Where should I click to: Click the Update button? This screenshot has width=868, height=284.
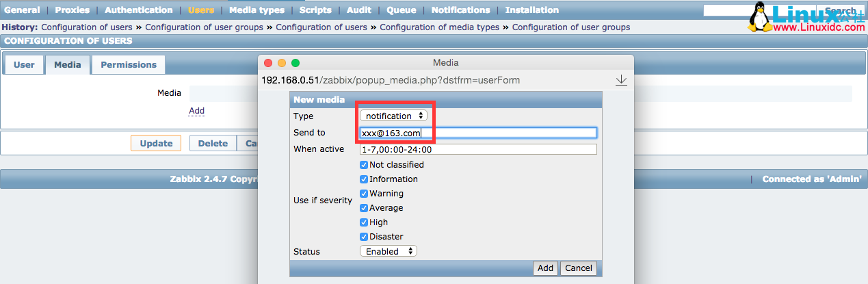tap(156, 144)
